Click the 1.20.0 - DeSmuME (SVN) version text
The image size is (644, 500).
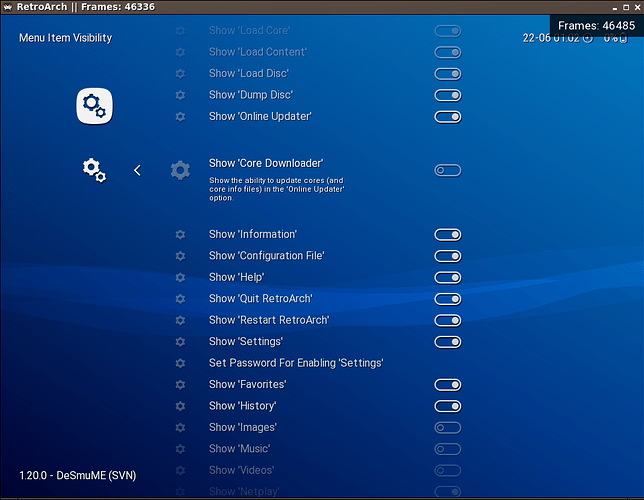click(x=78, y=475)
